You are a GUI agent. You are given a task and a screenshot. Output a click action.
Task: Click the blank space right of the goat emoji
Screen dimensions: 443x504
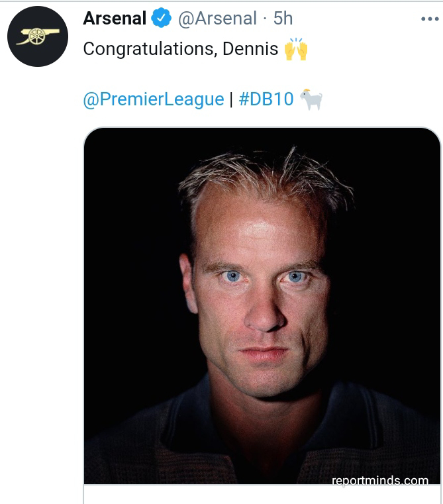377,99
